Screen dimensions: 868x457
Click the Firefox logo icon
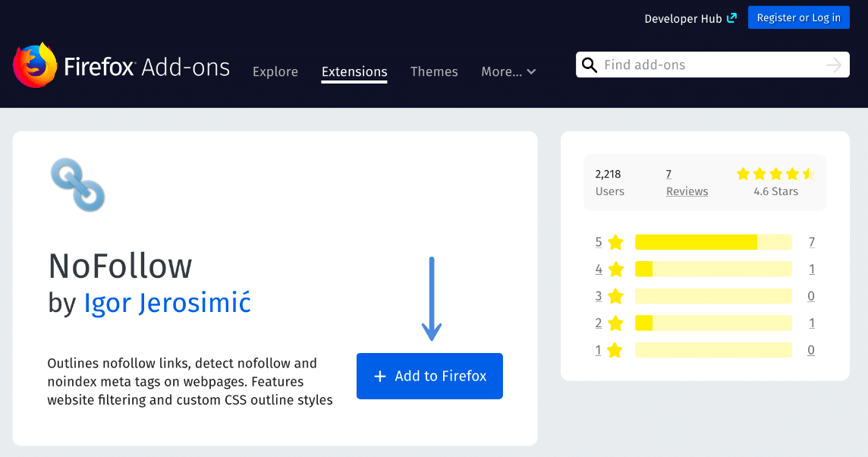[35, 65]
